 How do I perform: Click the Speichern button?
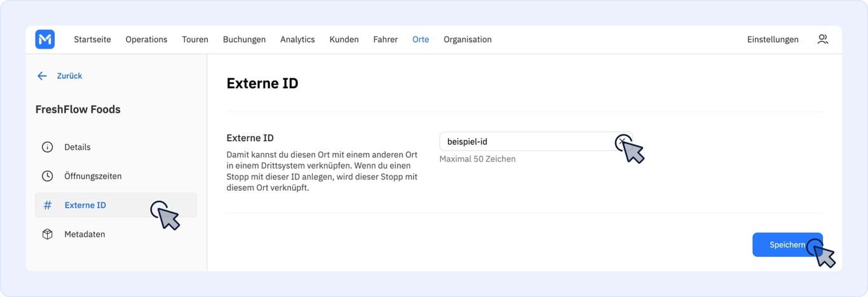pyautogui.click(x=787, y=245)
